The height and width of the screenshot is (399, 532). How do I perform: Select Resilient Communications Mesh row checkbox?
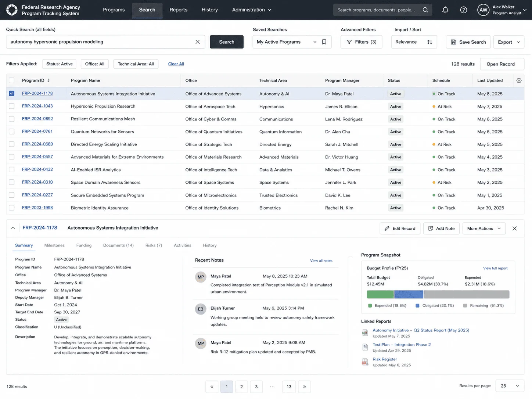(x=12, y=119)
